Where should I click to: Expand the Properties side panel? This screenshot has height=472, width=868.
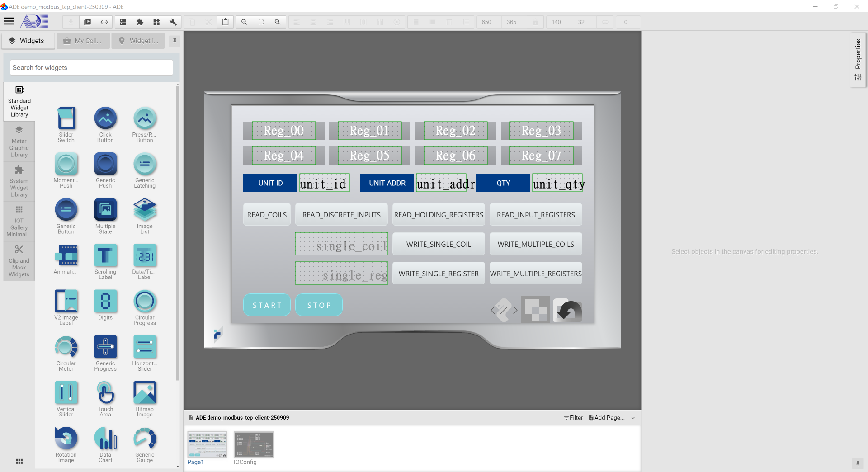(858, 59)
